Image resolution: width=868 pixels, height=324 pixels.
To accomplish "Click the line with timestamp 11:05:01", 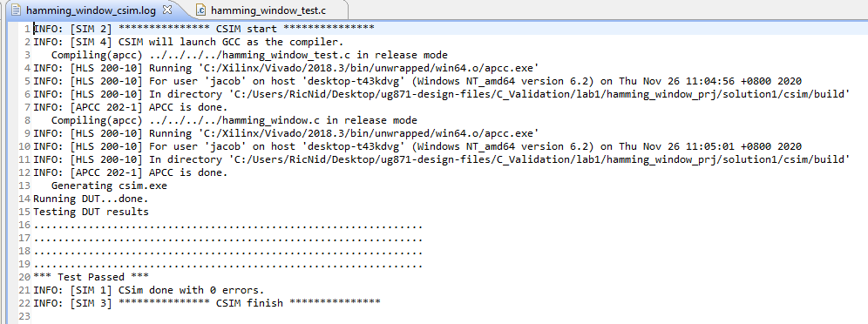I will (x=417, y=146).
